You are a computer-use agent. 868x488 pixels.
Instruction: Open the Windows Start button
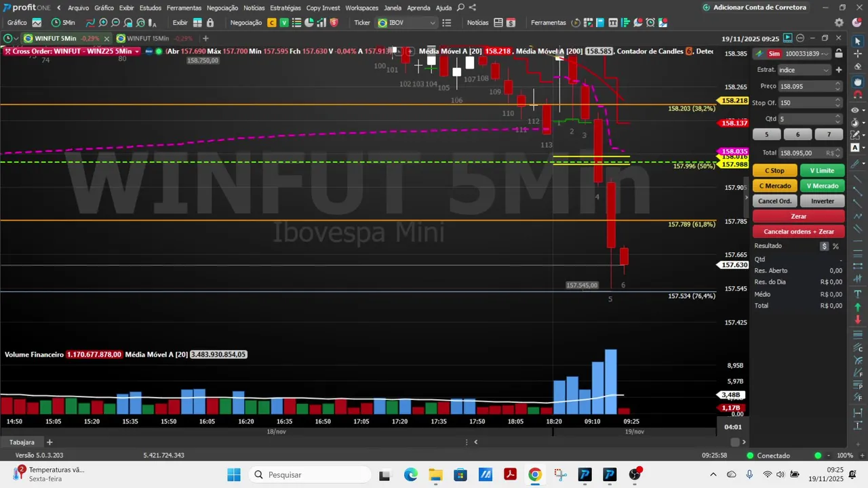tap(233, 474)
